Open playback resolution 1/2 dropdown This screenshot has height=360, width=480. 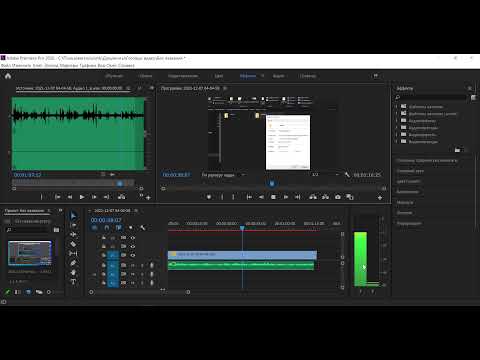click(x=325, y=175)
